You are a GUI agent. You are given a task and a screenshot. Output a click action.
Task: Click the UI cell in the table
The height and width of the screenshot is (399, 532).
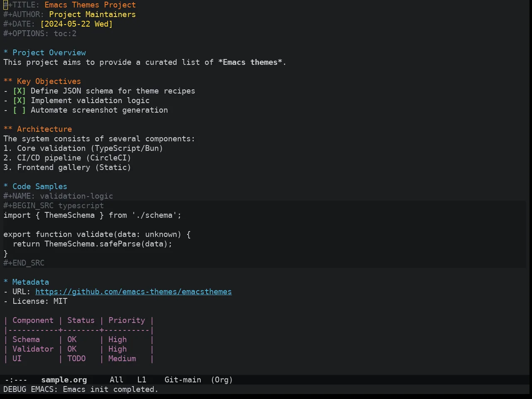(x=17, y=359)
